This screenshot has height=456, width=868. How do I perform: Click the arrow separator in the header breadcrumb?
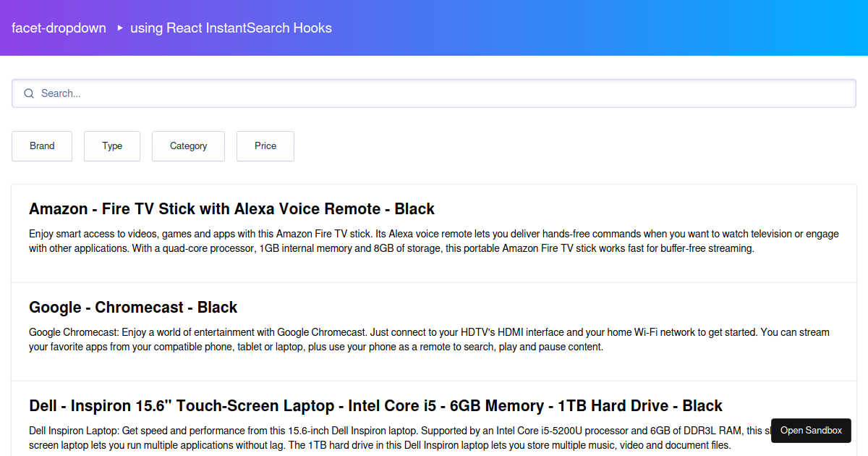point(118,28)
